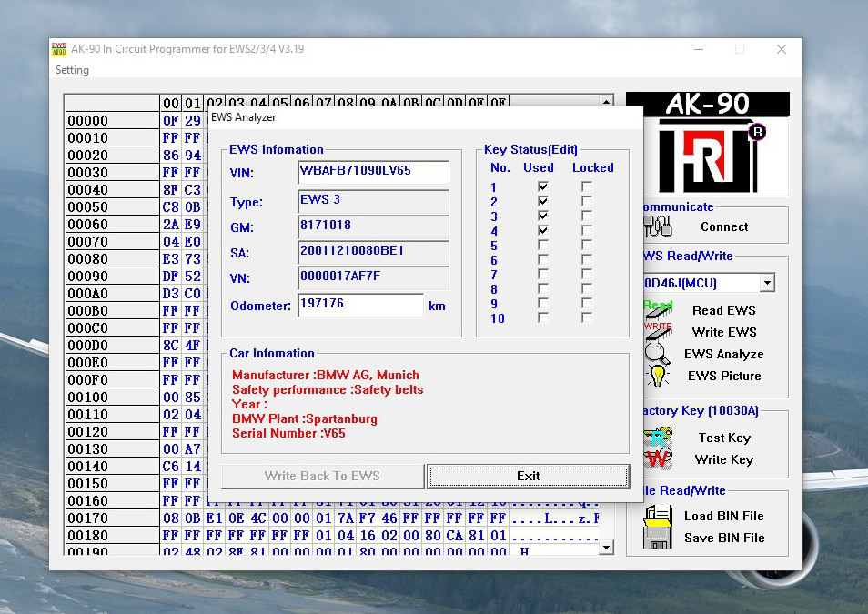Uncheck Used checkbox for key 3
Image resolution: width=868 pixels, height=614 pixels.
tap(543, 216)
